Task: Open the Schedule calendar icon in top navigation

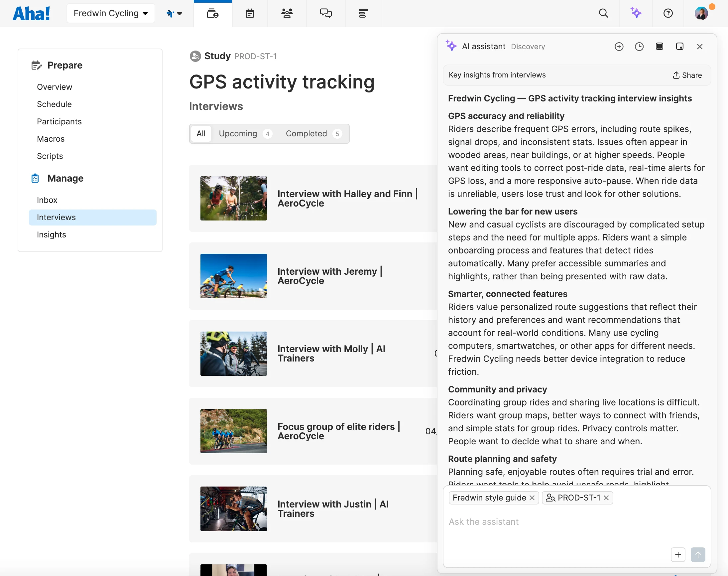Action: (249, 14)
